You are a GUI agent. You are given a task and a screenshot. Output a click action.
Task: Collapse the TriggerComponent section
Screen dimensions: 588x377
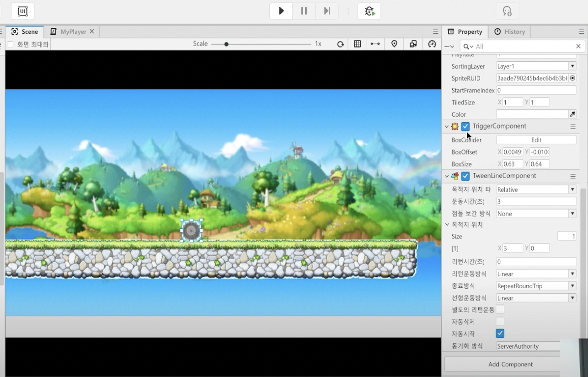coord(447,126)
